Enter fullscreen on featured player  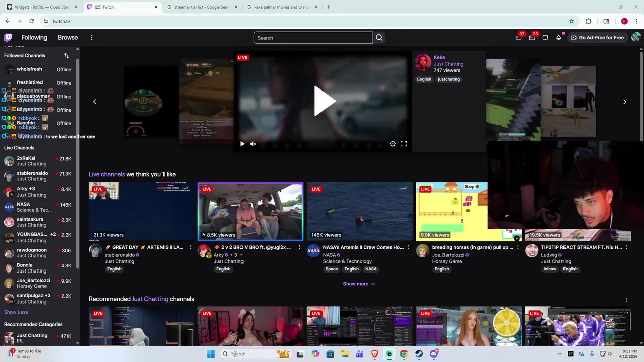coord(404,144)
